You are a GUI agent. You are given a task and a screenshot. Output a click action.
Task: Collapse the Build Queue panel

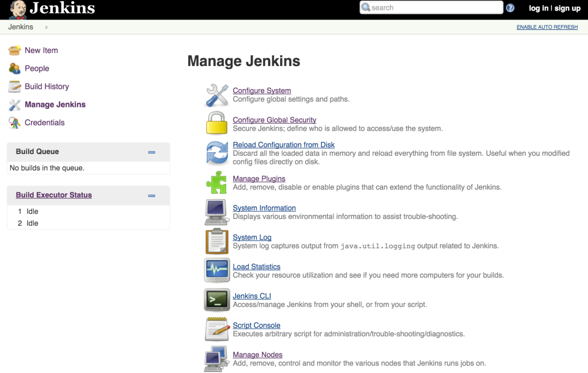click(x=152, y=152)
